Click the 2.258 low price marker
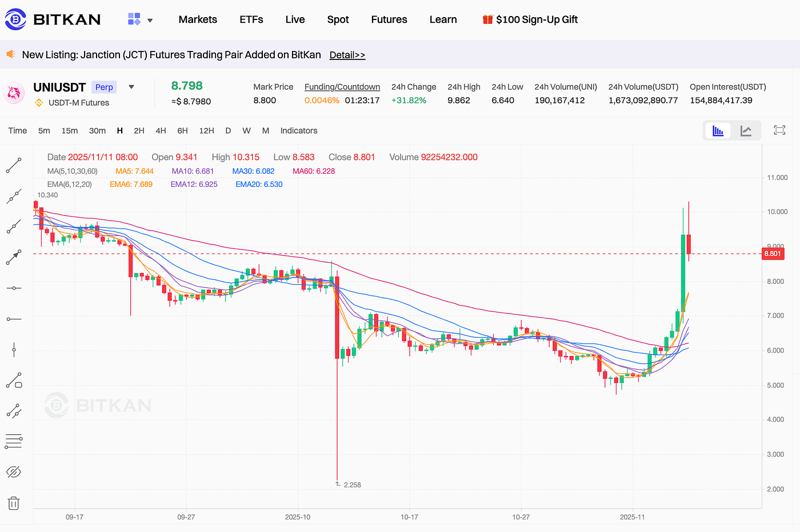Viewport: 800px width, 532px height. pos(352,485)
